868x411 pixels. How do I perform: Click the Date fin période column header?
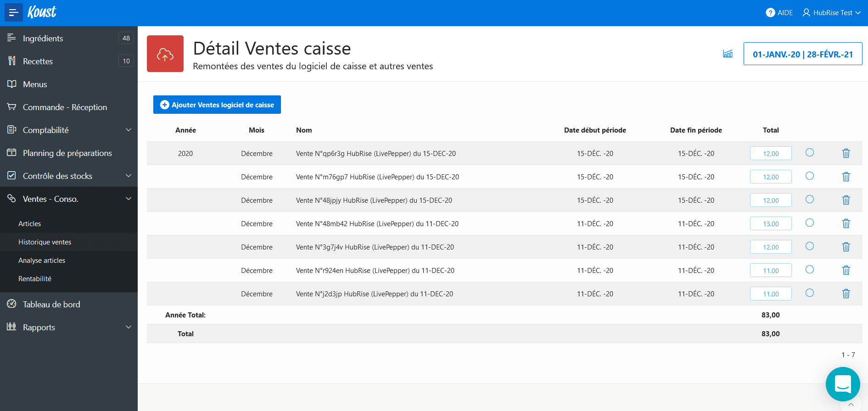[696, 130]
